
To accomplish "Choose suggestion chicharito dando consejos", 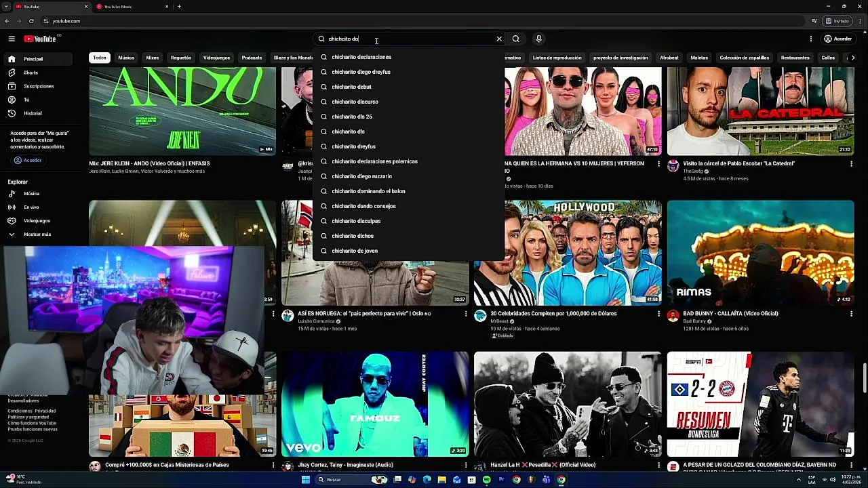I will (x=409, y=206).
